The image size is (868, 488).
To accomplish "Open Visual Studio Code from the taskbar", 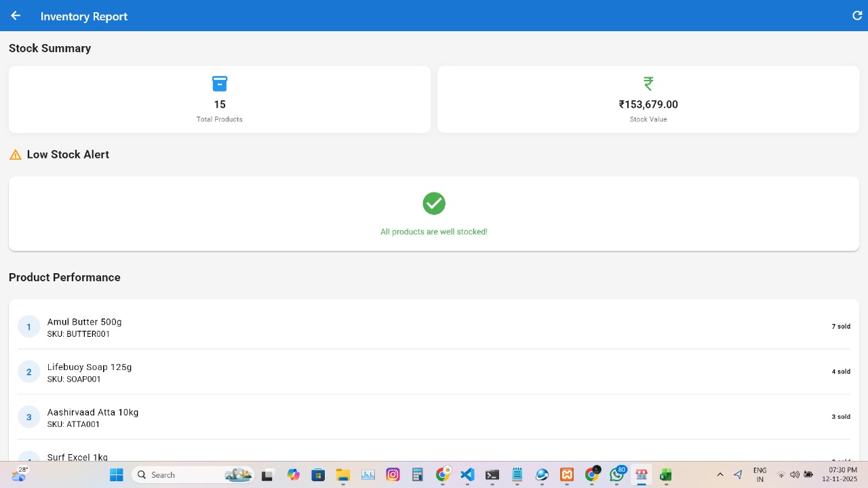I will 467,475.
